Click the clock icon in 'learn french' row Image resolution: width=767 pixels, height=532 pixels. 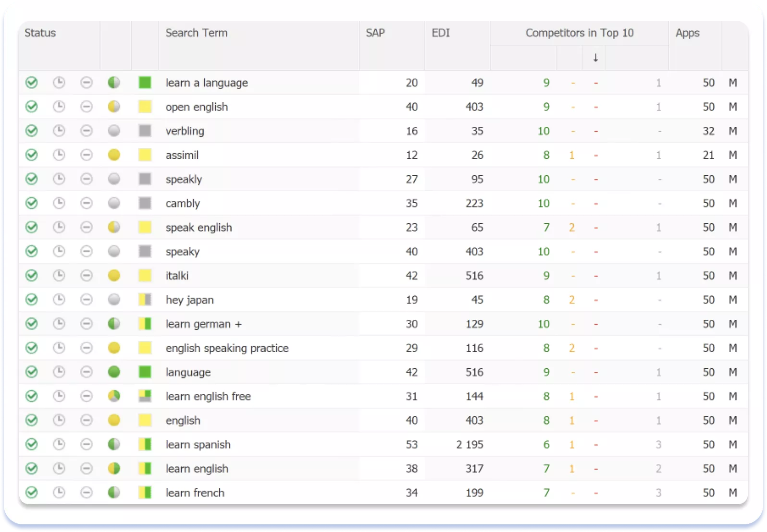[x=59, y=493]
